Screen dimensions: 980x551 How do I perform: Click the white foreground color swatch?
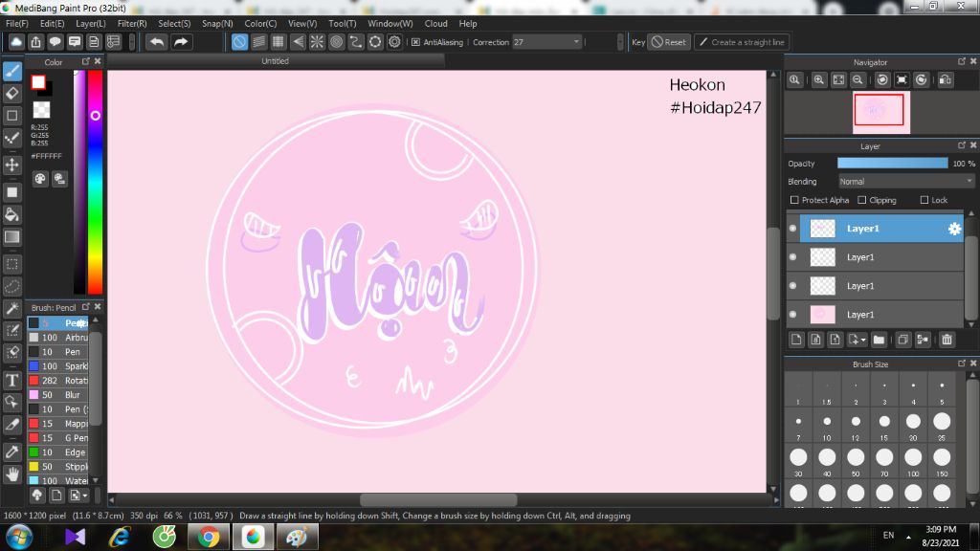tap(38, 82)
